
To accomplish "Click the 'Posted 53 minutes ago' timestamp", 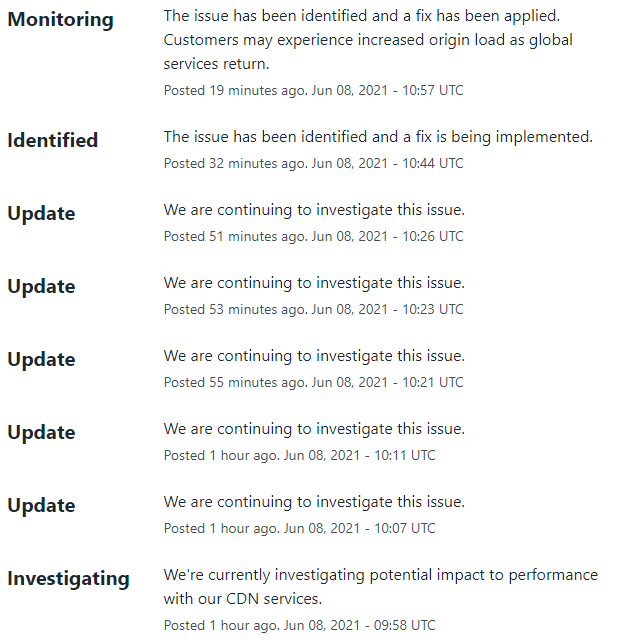I will coord(313,309).
